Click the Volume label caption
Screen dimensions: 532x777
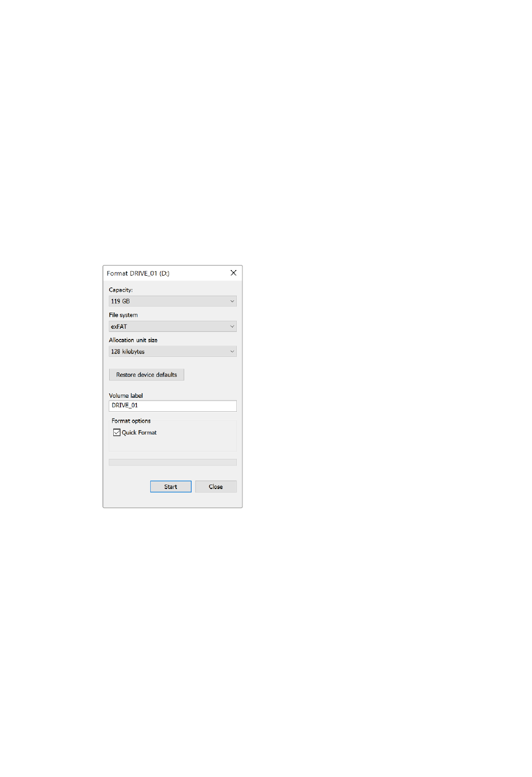(x=126, y=396)
